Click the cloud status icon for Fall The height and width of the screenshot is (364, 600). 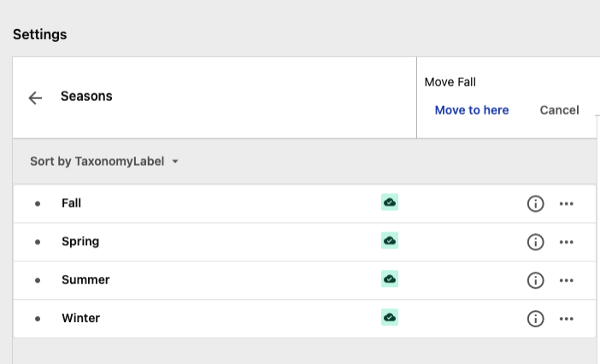pos(390,203)
